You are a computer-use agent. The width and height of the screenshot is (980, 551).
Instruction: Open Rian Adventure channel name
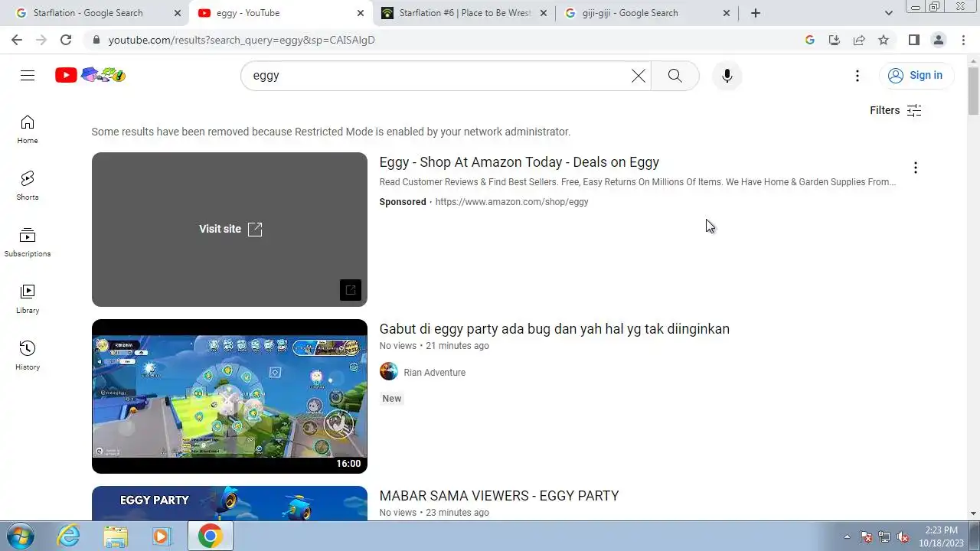[434, 373]
